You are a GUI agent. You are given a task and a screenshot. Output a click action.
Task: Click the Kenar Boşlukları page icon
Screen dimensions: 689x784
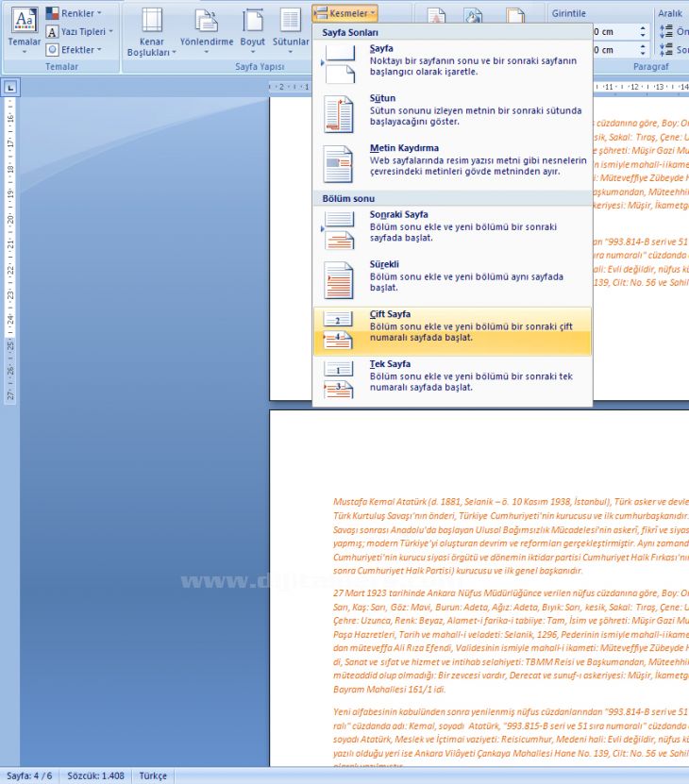click(152, 21)
